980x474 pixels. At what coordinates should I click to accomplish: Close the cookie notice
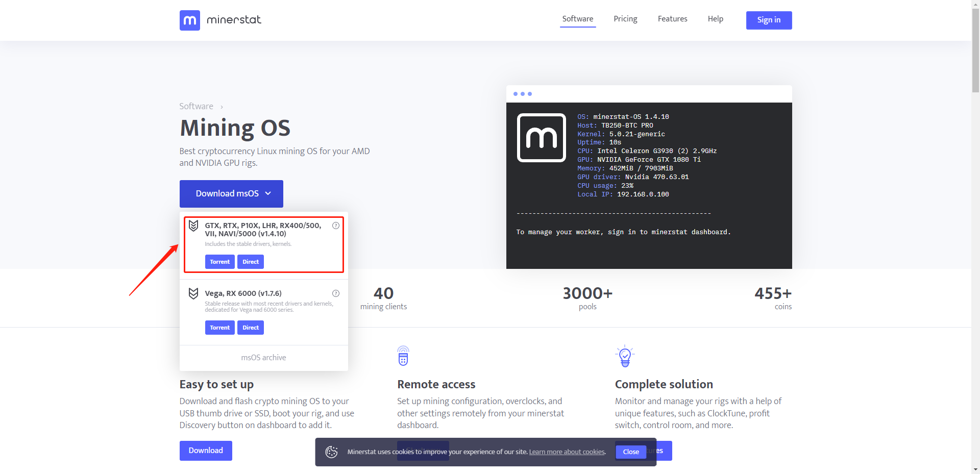(x=631, y=452)
